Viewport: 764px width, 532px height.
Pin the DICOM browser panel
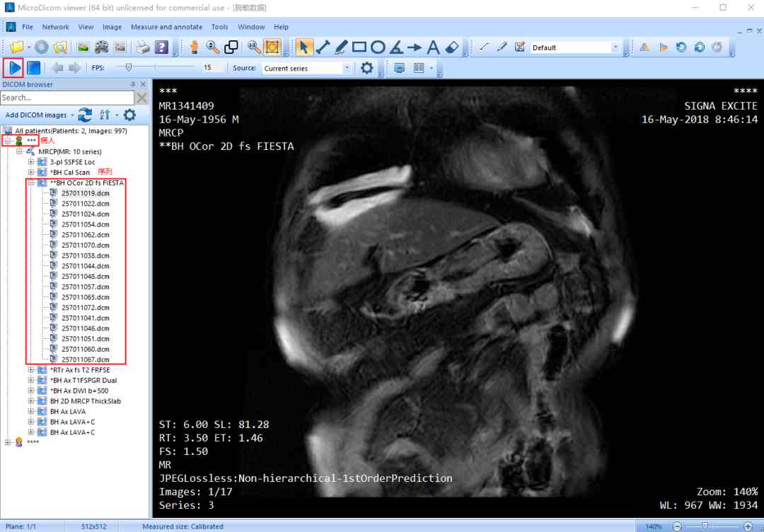[x=133, y=84]
